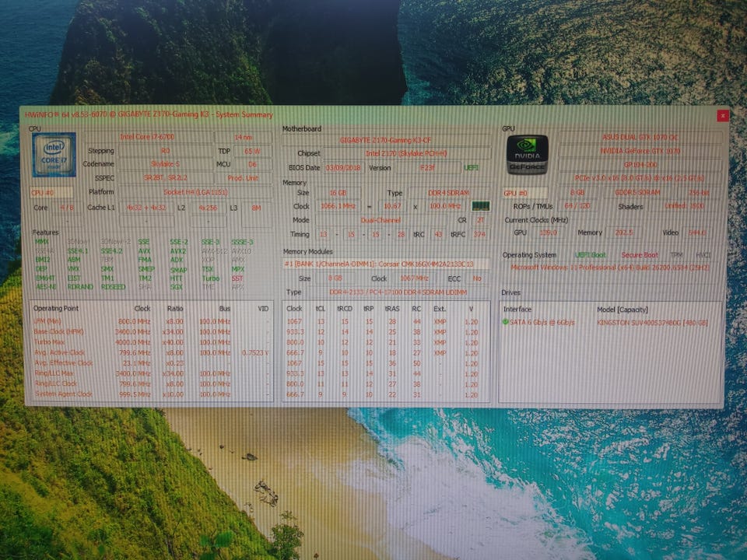Select the 14 nm process value
Viewport: 747px width, 560px height.
244,137
